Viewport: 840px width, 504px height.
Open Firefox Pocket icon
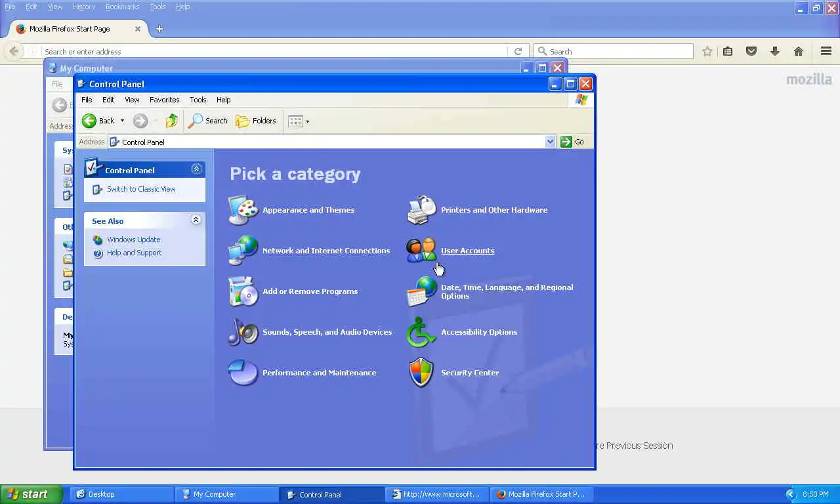tap(751, 51)
